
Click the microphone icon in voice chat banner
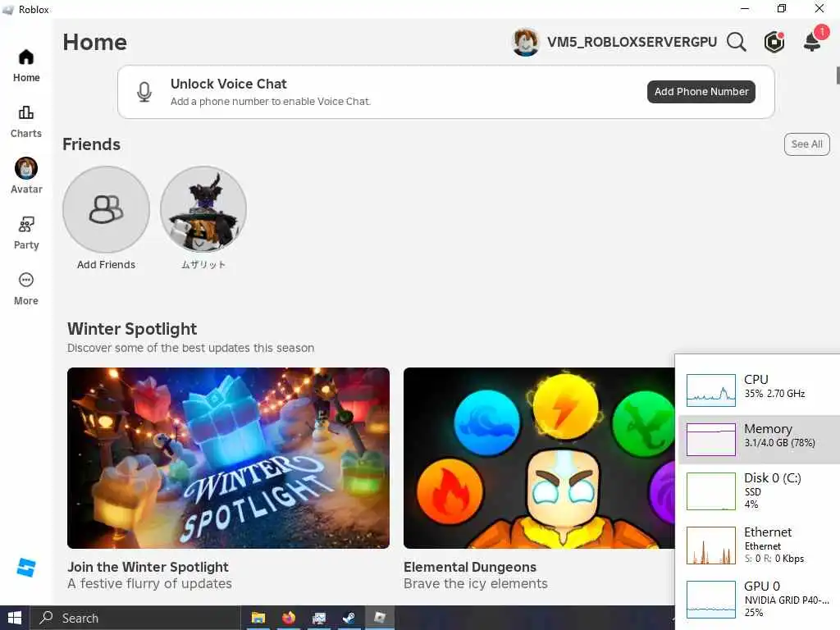click(x=144, y=92)
